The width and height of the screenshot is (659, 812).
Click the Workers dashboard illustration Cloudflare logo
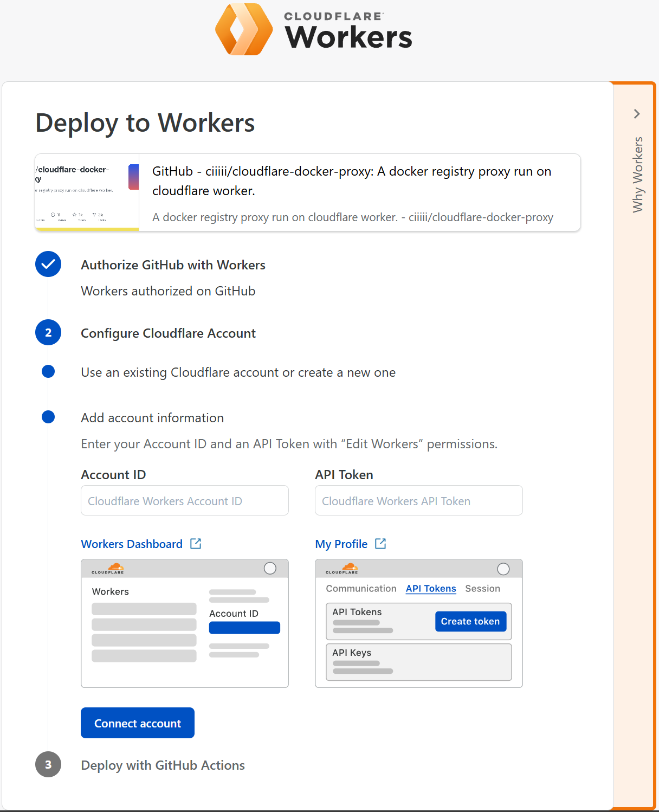(x=107, y=569)
